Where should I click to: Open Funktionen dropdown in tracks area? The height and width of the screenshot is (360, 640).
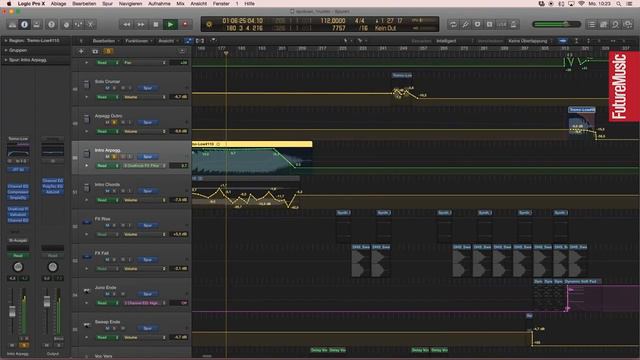click(x=138, y=41)
